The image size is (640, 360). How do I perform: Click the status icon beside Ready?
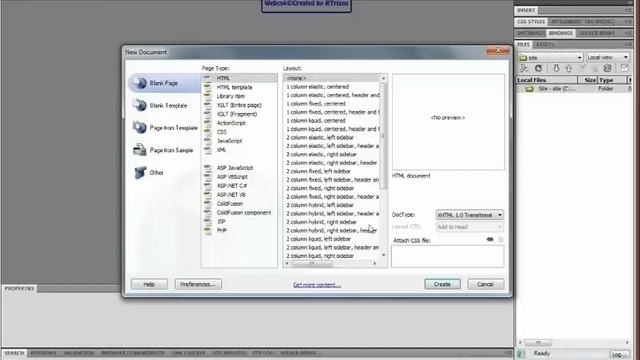[x=521, y=354]
